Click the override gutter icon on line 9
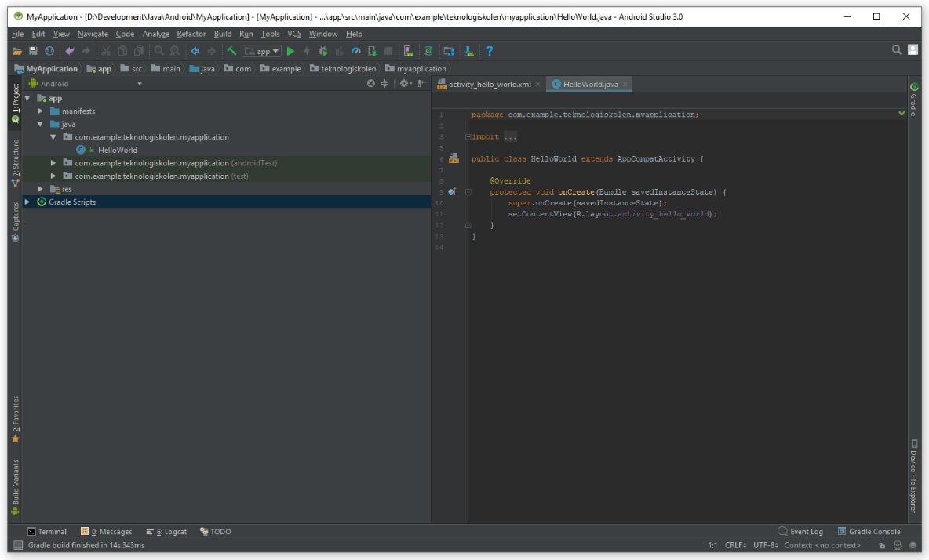 452,192
